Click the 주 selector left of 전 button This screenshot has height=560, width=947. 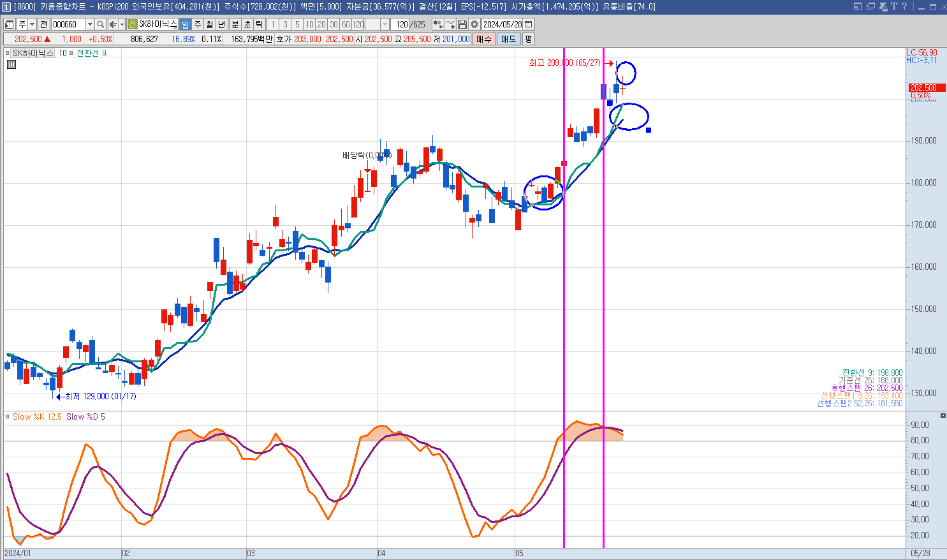point(22,24)
